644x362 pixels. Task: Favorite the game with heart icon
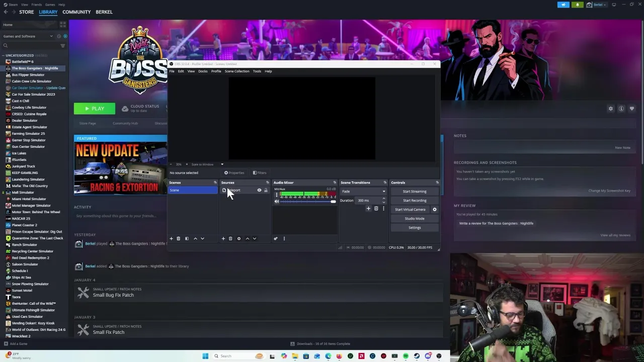click(632, 109)
